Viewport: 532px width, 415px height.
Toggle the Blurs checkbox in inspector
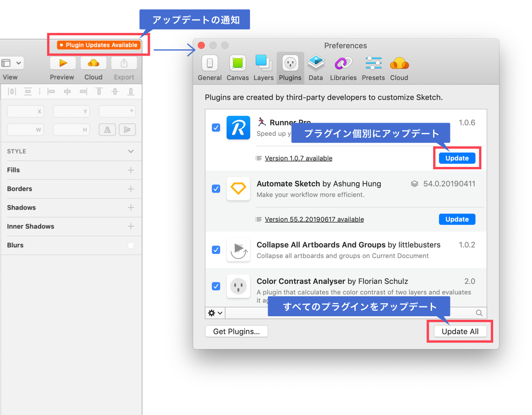131,245
